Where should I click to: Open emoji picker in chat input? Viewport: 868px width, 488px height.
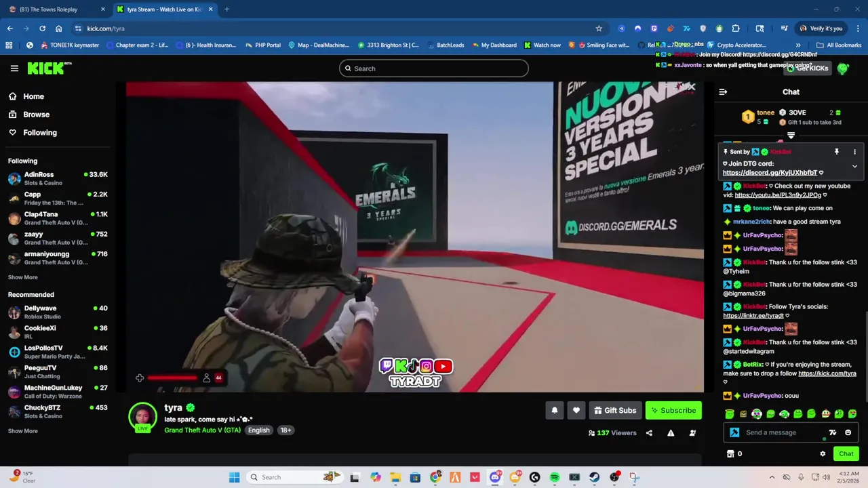pyautogui.click(x=848, y=432)
